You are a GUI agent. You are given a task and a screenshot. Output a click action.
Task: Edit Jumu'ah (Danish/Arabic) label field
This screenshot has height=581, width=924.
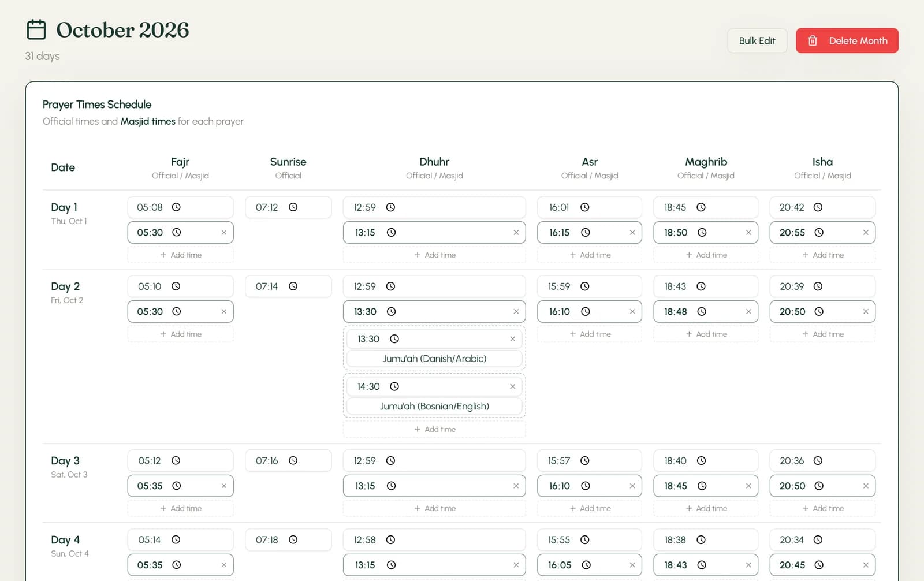point(434,359)
